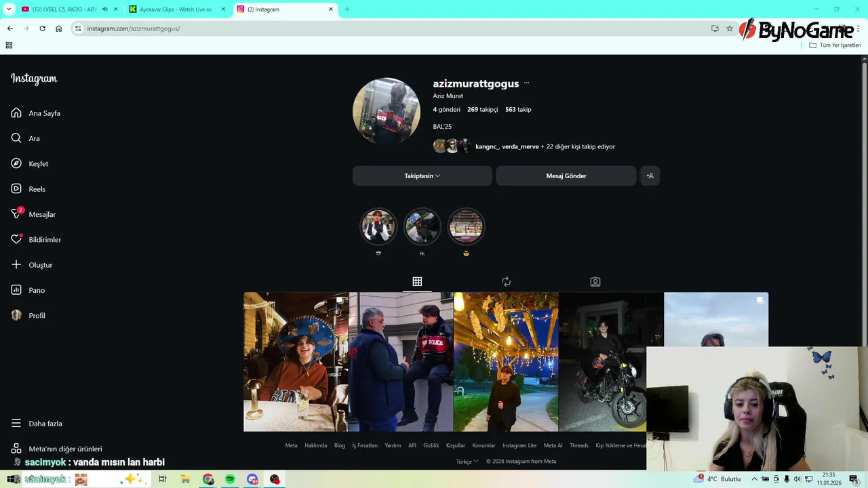Click the Hakkında footer link
The width and height of the screenshot is (868, 488).
315,445
